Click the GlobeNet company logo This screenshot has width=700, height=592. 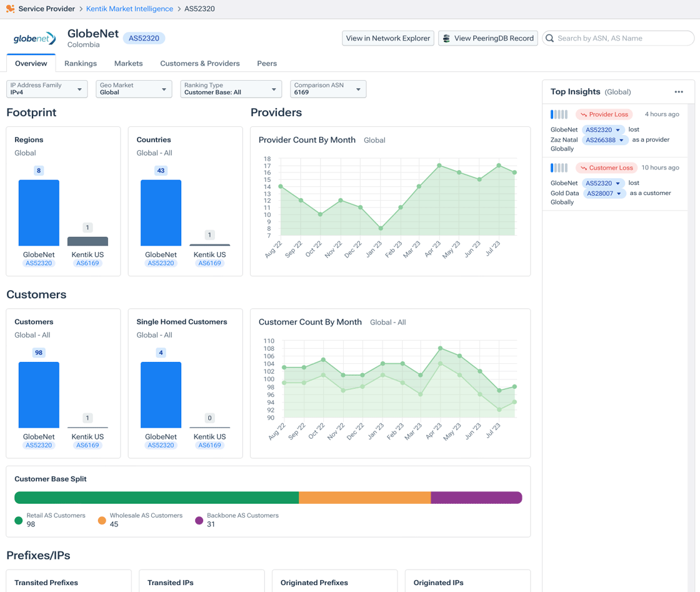pos(33,38)
